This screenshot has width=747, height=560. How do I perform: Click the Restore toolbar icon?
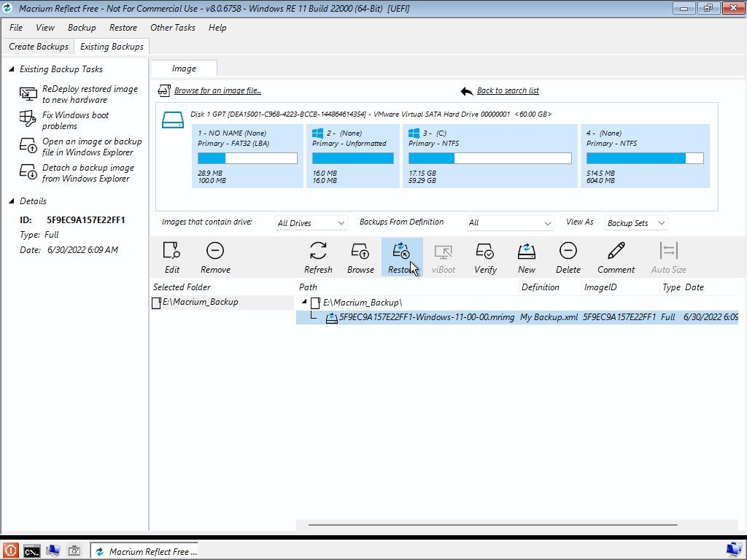click(401, 251)
